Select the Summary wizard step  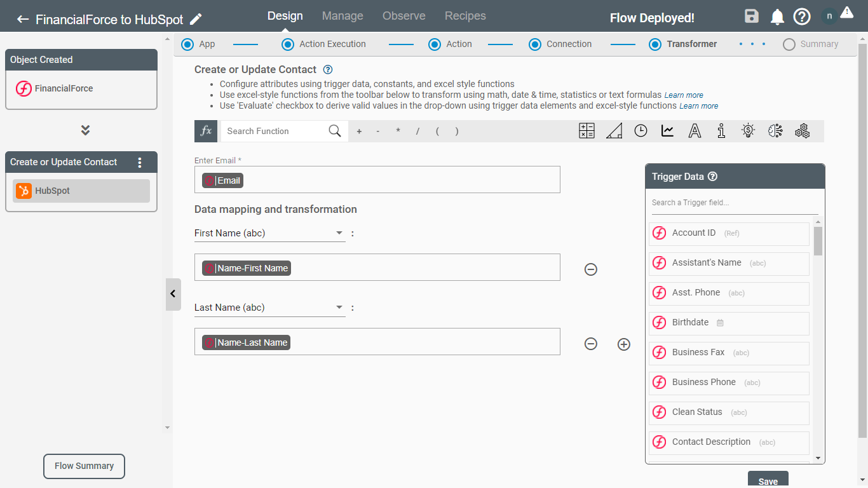click(x=811, y=44)
